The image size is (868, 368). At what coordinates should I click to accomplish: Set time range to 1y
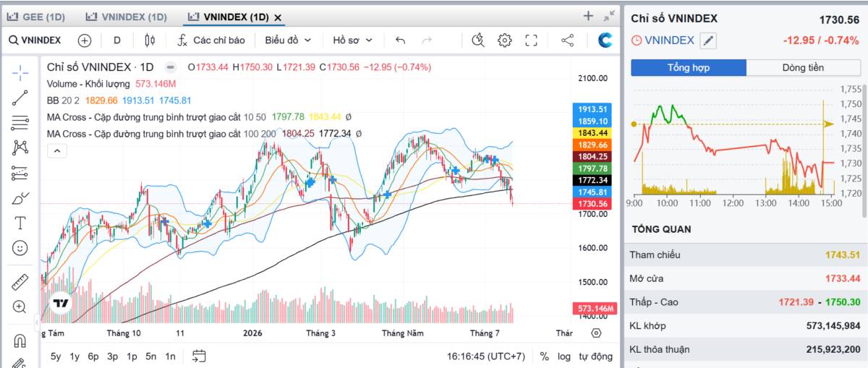coord(75,356)
